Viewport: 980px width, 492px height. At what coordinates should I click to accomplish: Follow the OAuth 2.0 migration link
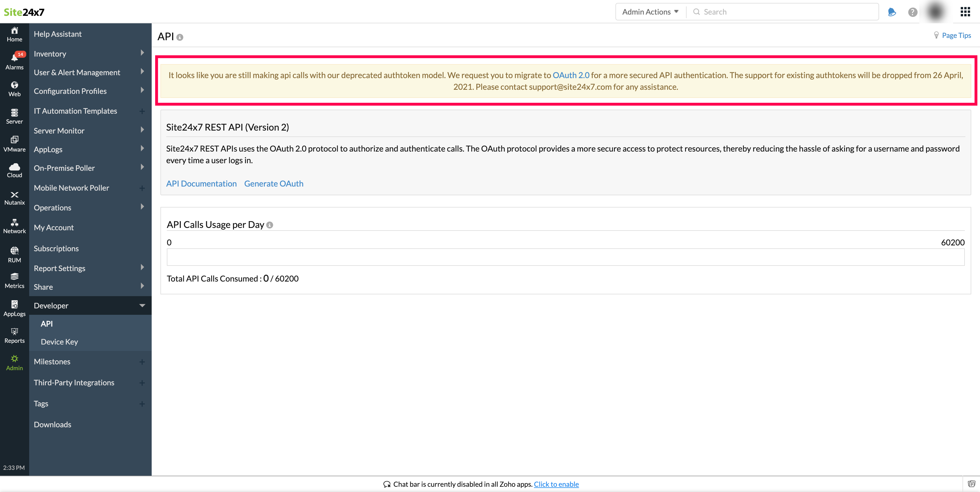571,75
